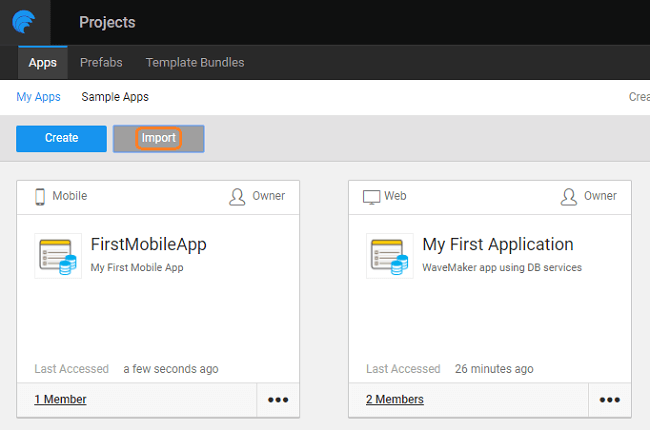Select the My Apps sub-tab
The image size is (650, 430).
click(38, 97)
